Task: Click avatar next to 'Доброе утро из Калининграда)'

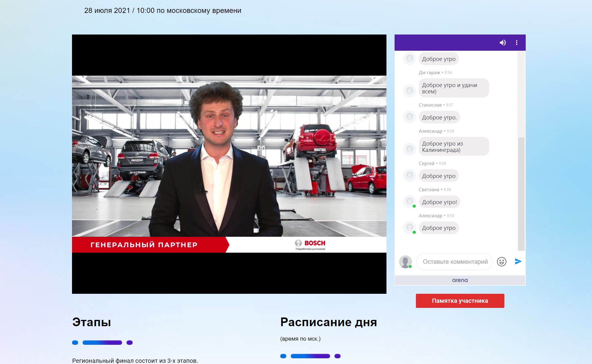Action: [410, 149]
